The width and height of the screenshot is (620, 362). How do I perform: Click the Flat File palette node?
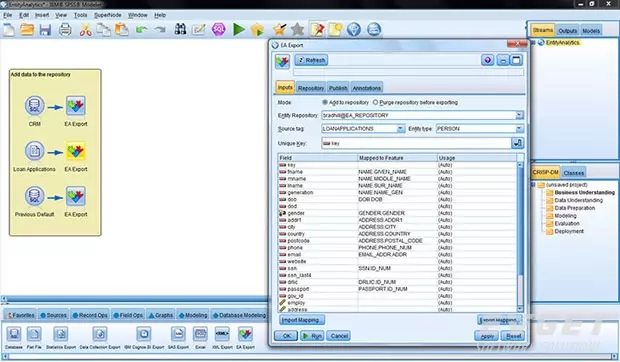[34, 334]
